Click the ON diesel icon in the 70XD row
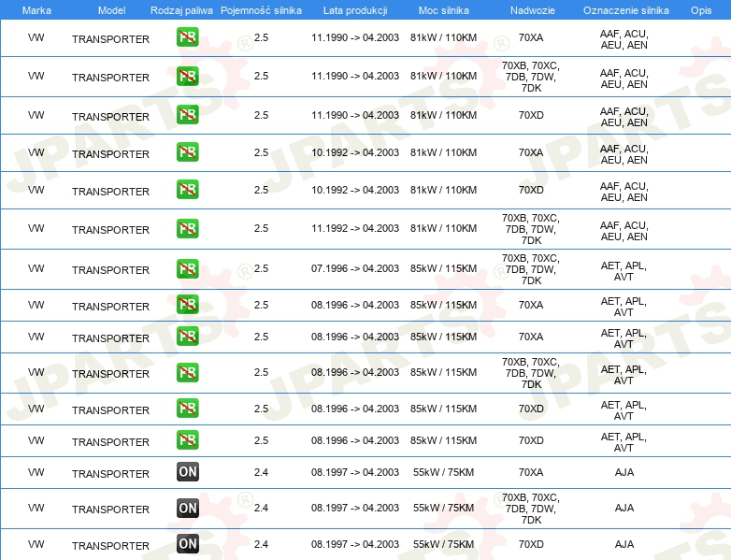The image size is (731, 560). 187,544
